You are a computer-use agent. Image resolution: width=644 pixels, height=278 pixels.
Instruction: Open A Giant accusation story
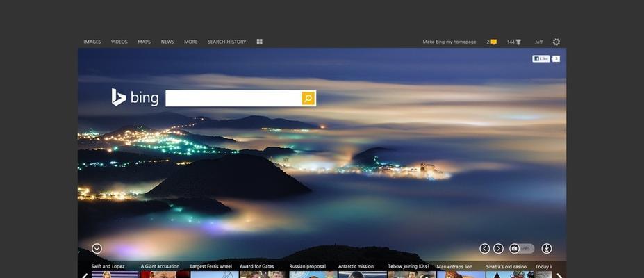pyautogui.click(x=165, y=270)
